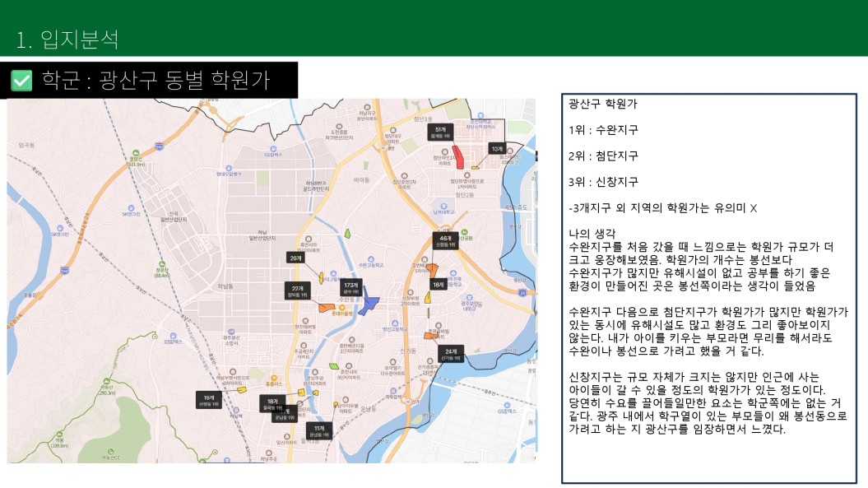Click the text 광산구 학원가
The width and height of the screenshot is (868, 488).
click(x=603, y=104)
